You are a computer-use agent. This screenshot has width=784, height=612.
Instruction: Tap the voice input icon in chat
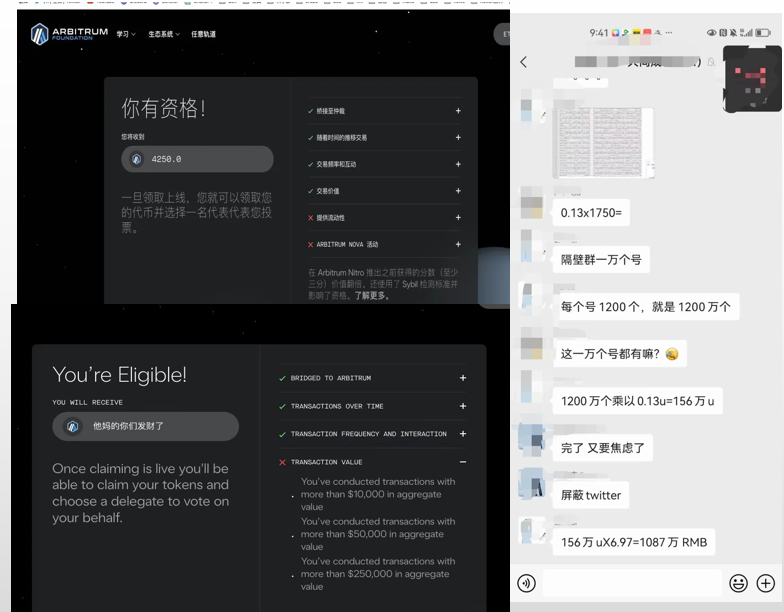coord(526,583)
